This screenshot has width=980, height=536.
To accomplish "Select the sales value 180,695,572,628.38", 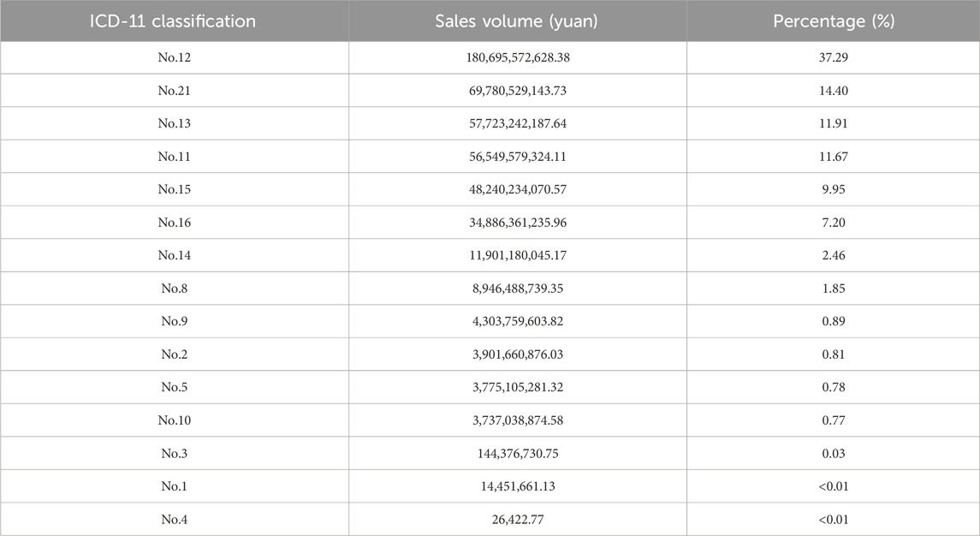I will pyautogui.click(x=518, y=57).
